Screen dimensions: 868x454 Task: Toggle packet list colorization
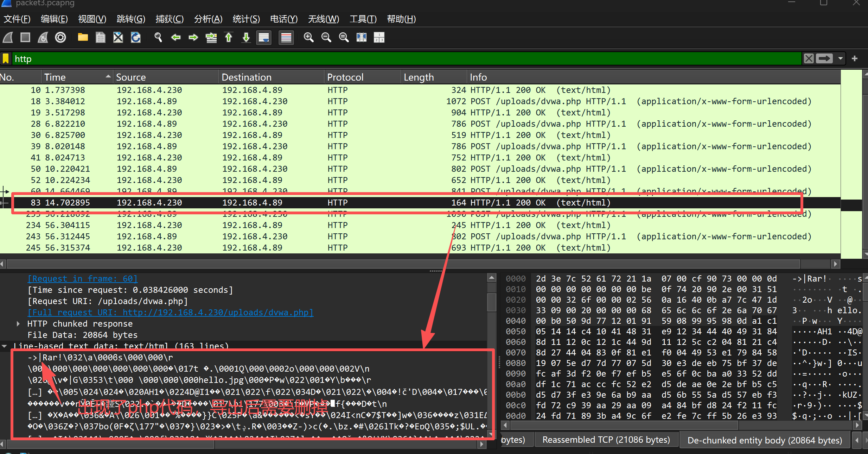pos(286,37)
